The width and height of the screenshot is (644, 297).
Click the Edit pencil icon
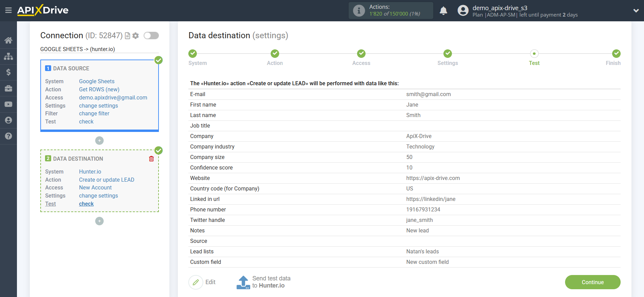(195, 282)
